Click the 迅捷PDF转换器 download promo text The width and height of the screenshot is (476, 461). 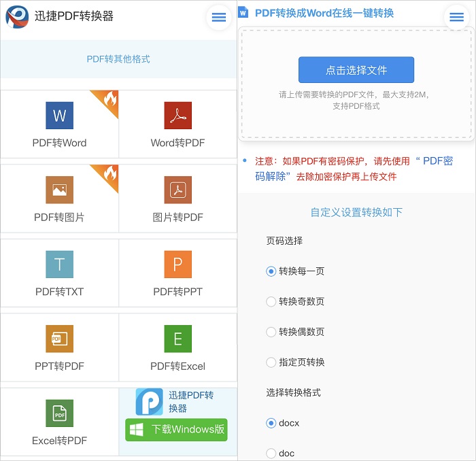[191, 402]
